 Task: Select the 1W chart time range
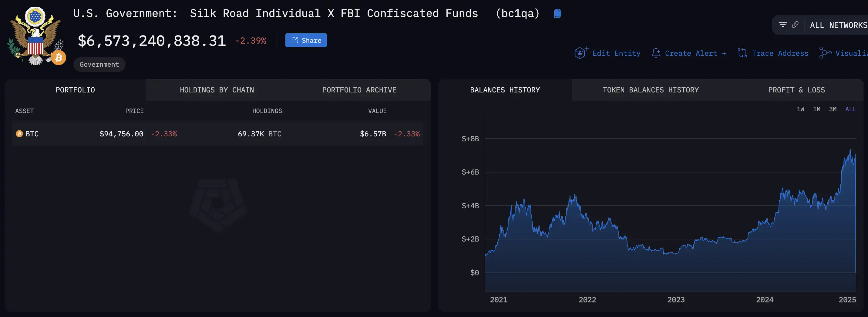coord(800,109)
